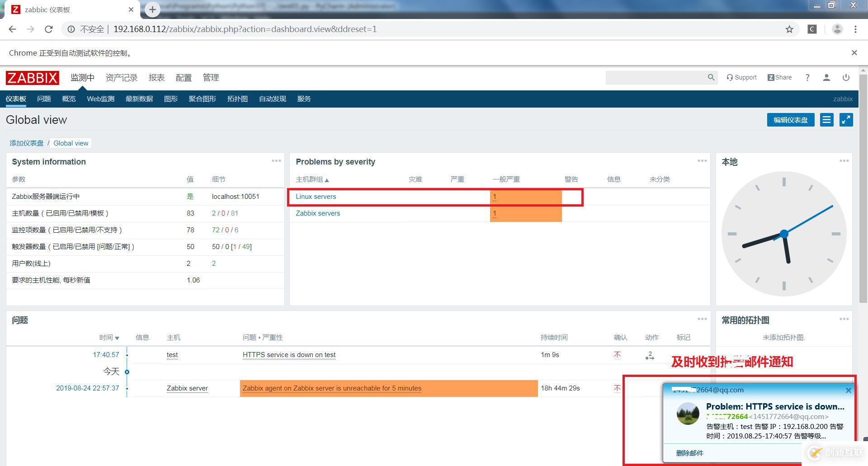Click Zabbix servers orange average-severity cell
The width and height of the screenshot is (868, 466).
(526, 213)
